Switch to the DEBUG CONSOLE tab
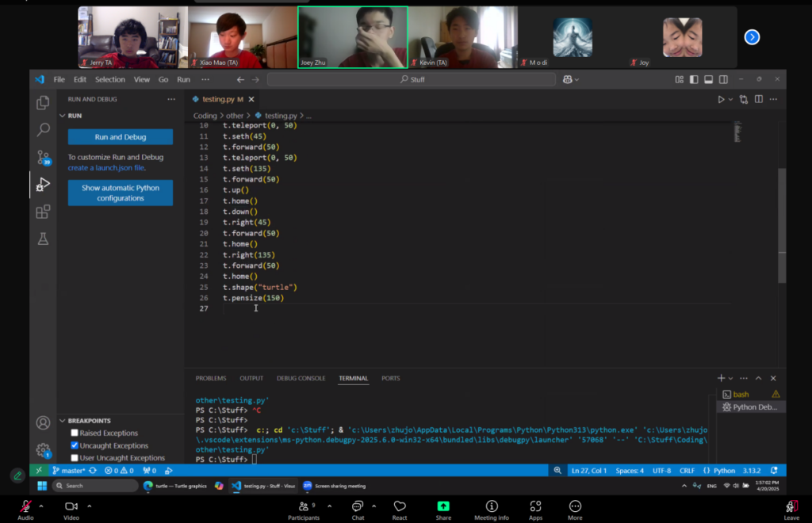The image size is (812, 523). coord(301,378)
